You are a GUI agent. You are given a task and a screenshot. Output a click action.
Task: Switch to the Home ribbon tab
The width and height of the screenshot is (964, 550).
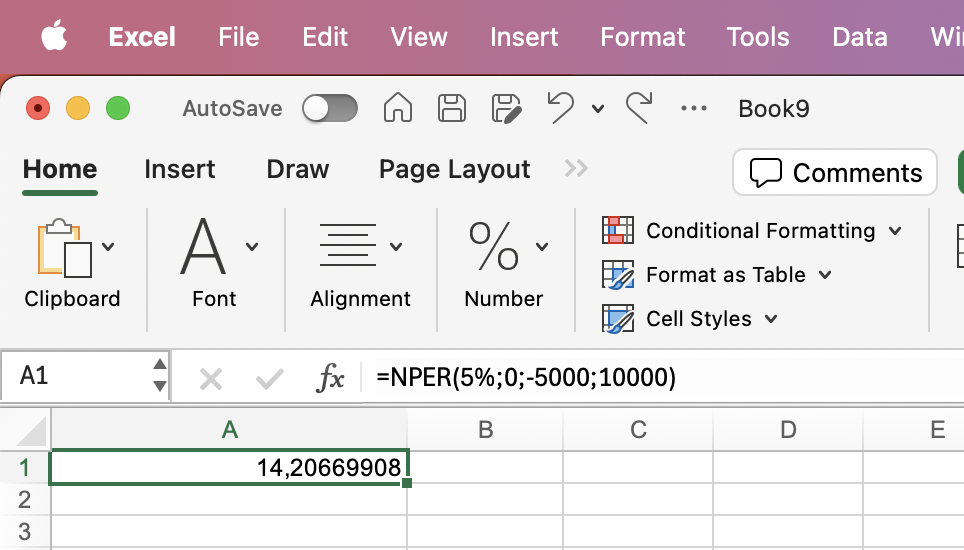pos(60,169)
